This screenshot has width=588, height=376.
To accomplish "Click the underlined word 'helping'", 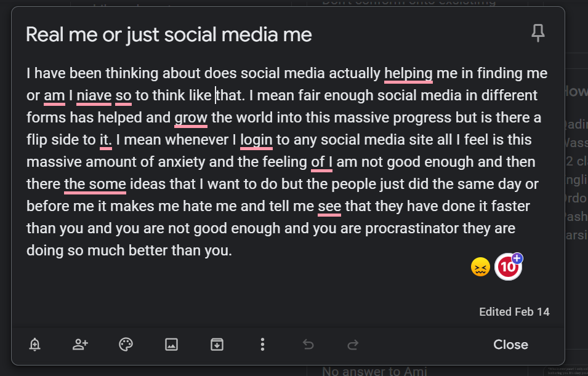I will [408, 73].
